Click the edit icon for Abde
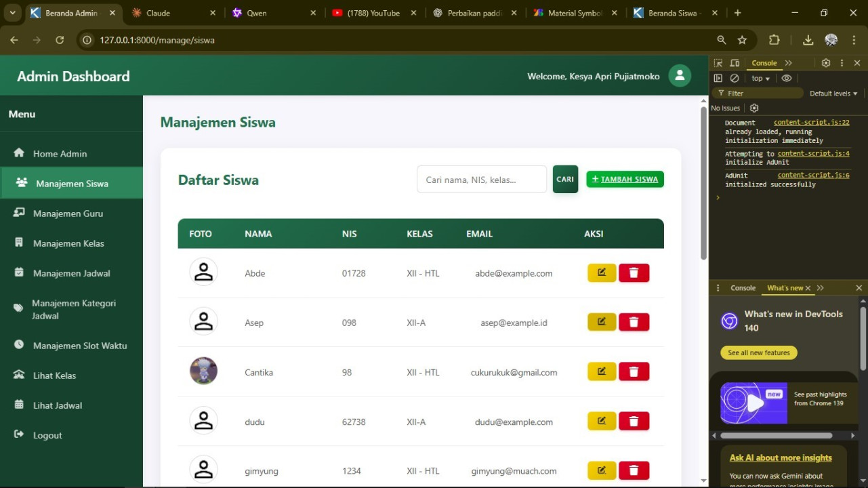868x488 pixels. [601, 273]
